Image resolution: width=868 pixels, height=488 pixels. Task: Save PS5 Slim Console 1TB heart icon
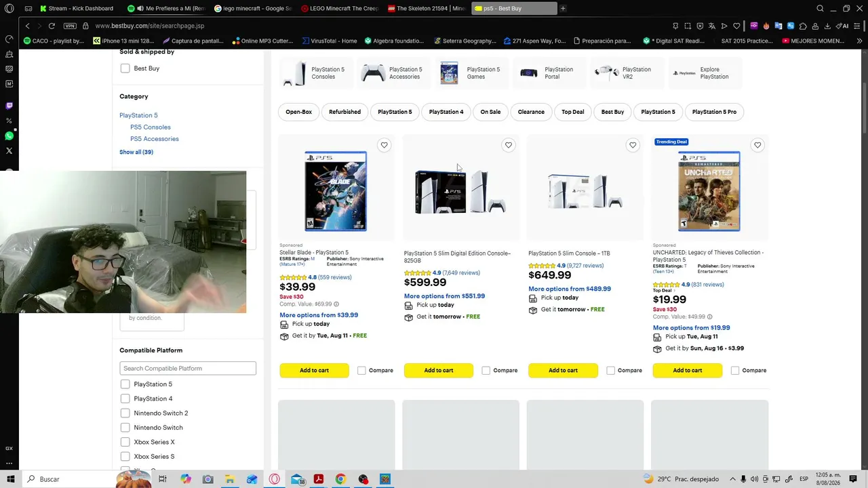[x=633, y=145]
